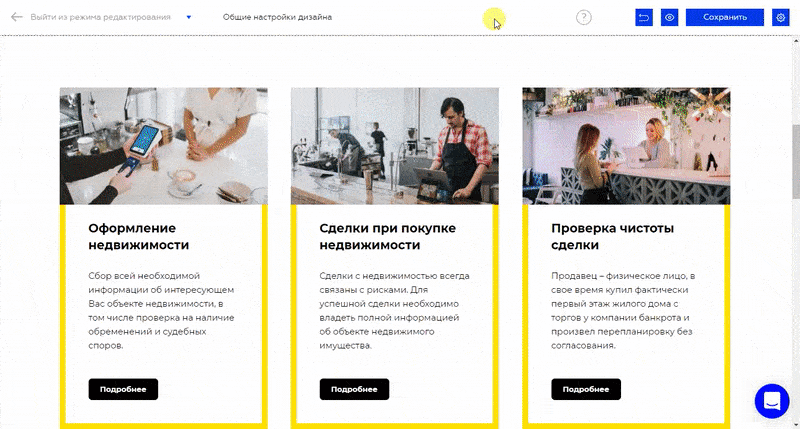
Task: Click the page vertical scrollbar thumb
Action: [795, 162]
